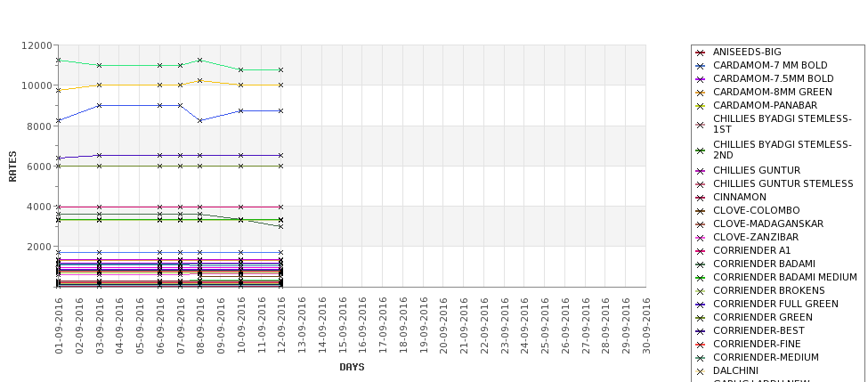Click CARDAMOM-PANABAR legend label
Viewport: 868px width, 382px height.
tap(765, 105)
